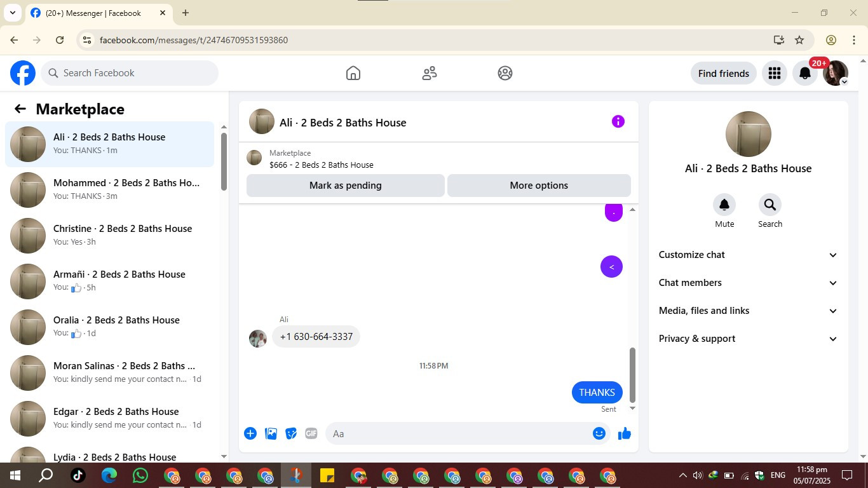868x488 pixels.
Task: Reload the page in browser
Action: pos(60,40)
